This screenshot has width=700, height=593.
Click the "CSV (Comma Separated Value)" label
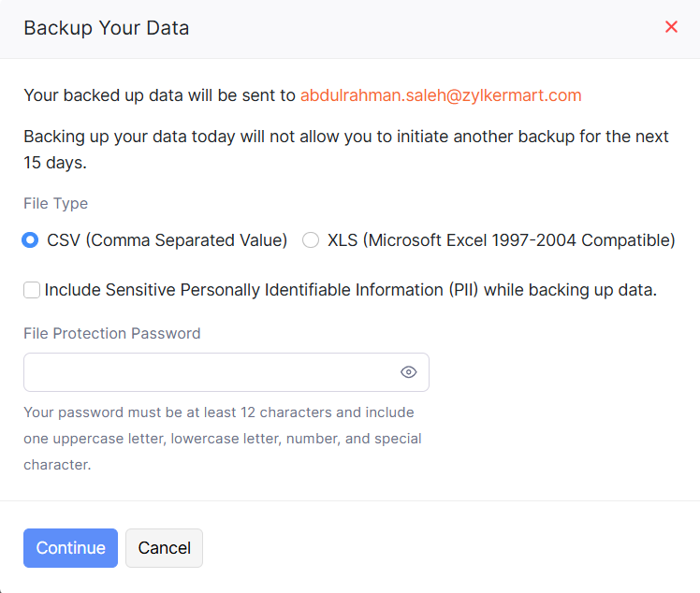point(167,240)
